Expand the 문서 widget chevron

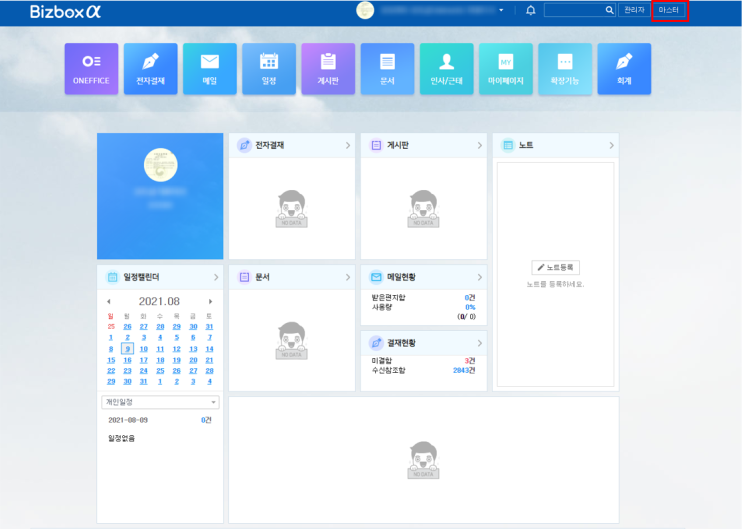tap(348, 277)
